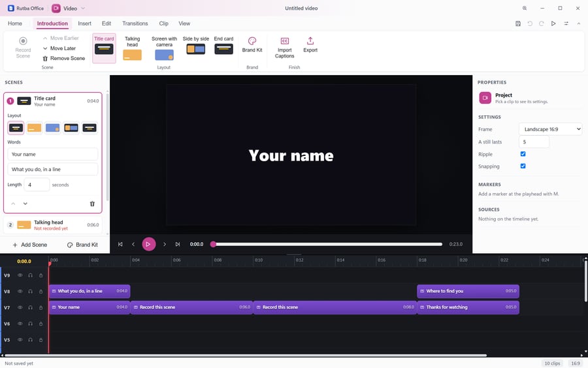The height and width of the screenshot is (368, 588).
Task: Click the Your name text field
Action: pos(52,154)
